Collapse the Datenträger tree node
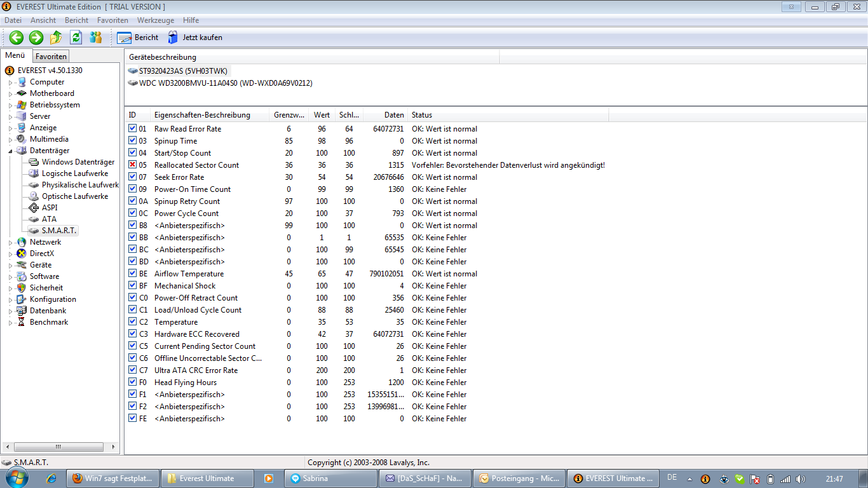The width and height of the screenshot is (868, 488). 10,151
